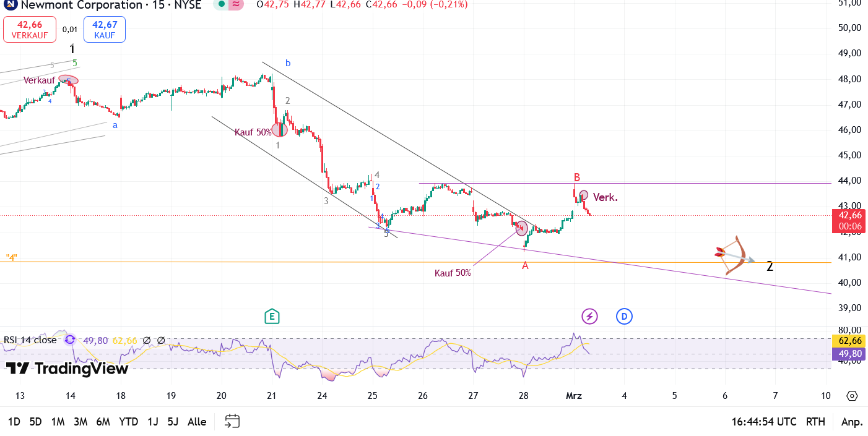The height and width of the screenshot is (436, 868).
Task: Click the RSI refresh circular icon
Action: pos(70,340)
